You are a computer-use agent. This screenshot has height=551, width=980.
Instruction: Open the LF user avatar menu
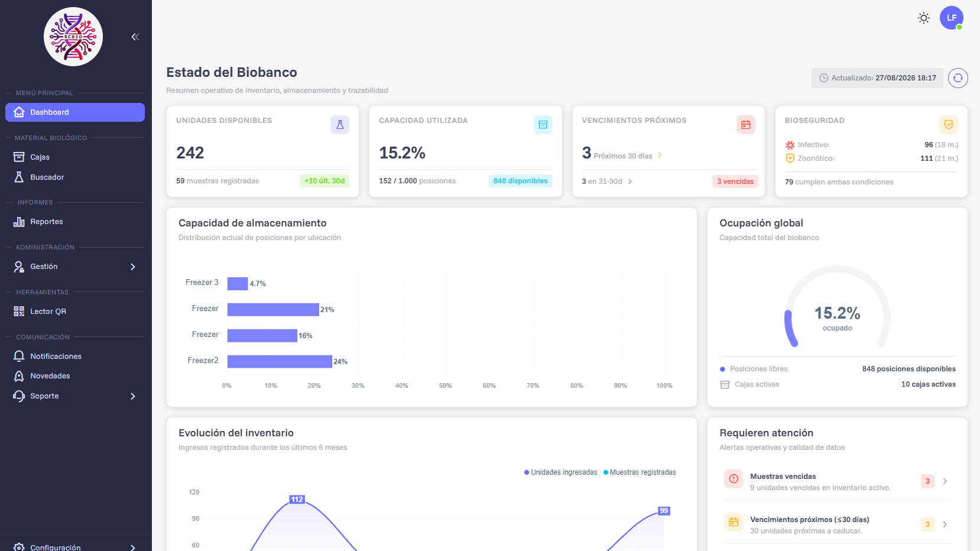tap(952, 18)
